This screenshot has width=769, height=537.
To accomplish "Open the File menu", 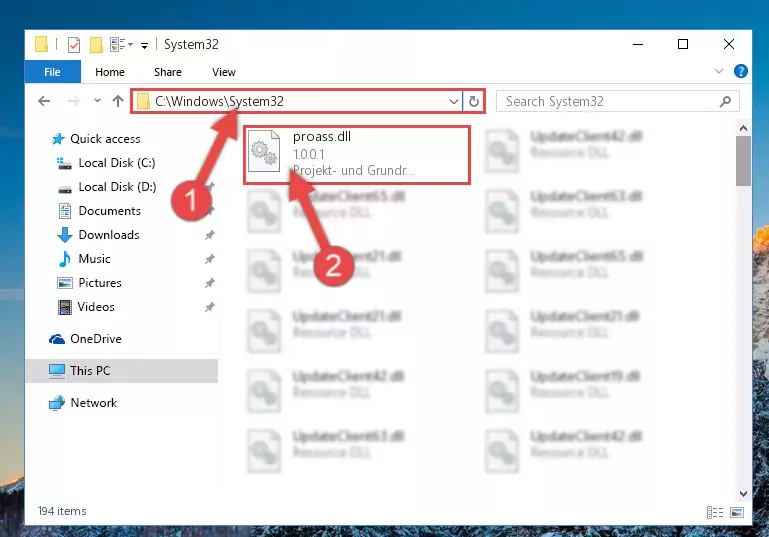I will pyautogui.click(x=52, y=72).
